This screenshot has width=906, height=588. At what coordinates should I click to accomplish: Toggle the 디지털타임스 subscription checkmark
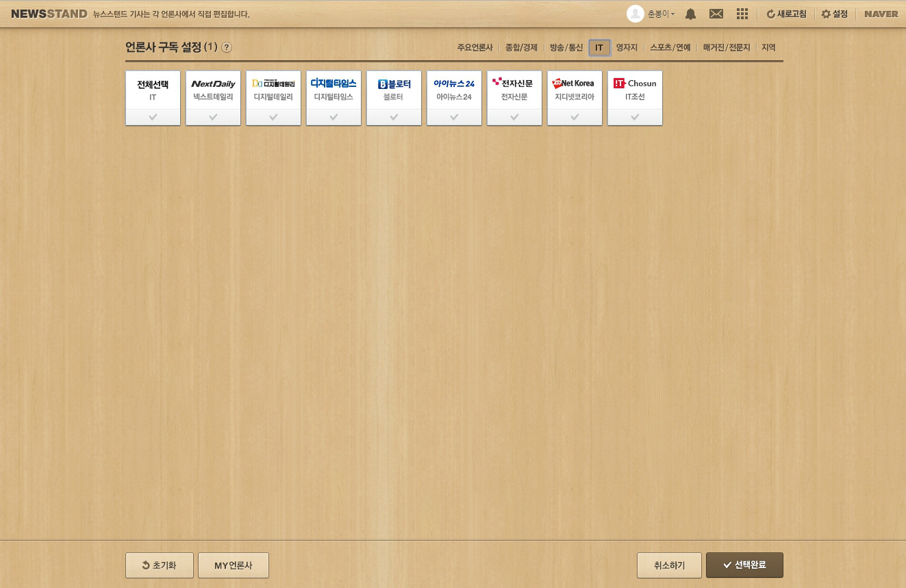[x=334, y=117]
